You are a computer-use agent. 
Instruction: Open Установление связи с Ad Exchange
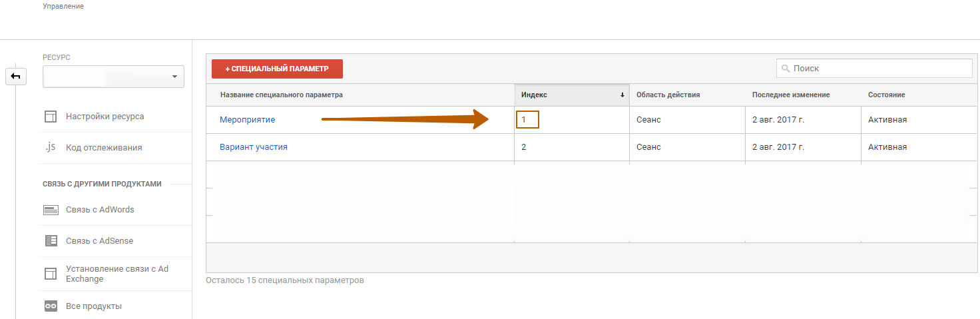pyautogui.click(x=117, y=274)
